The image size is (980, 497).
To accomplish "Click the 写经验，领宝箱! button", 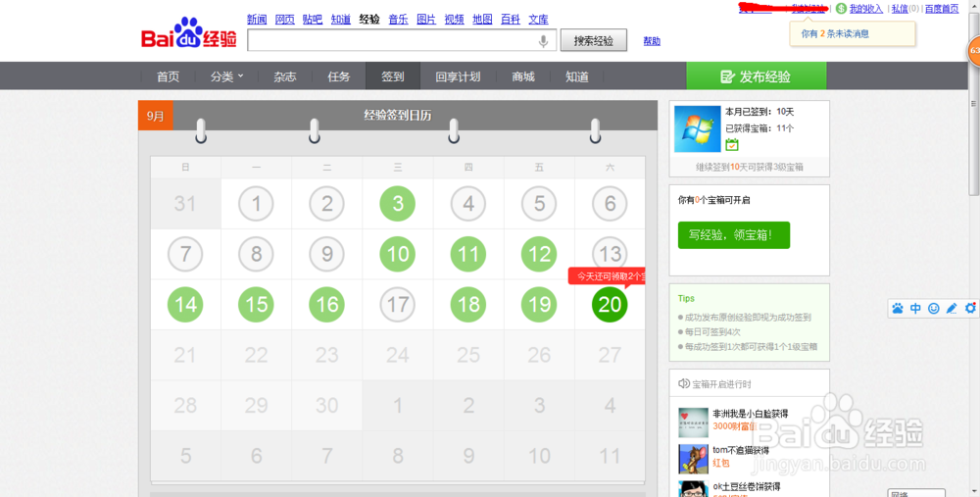I will (x=734, y=235).
